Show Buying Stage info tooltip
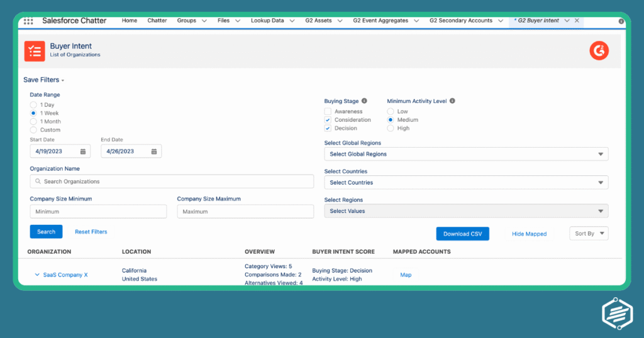The height and width of the screenshot is (338, 644). (x=364, y=101)
